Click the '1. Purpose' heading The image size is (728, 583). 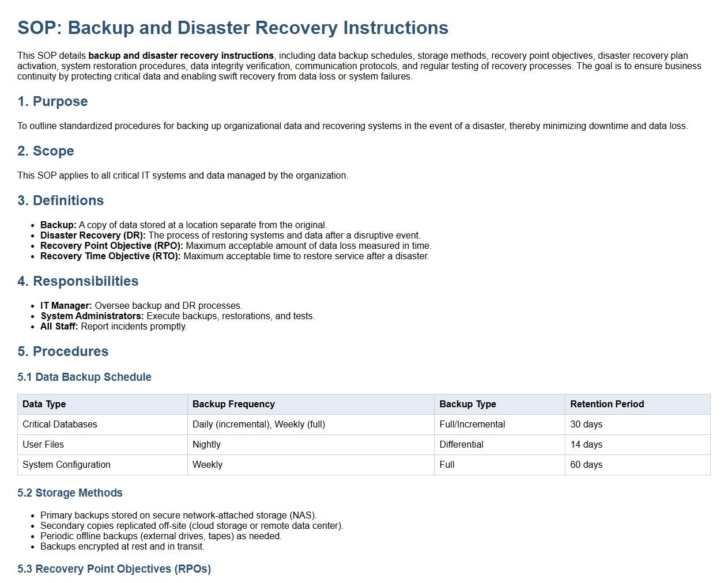52,101
